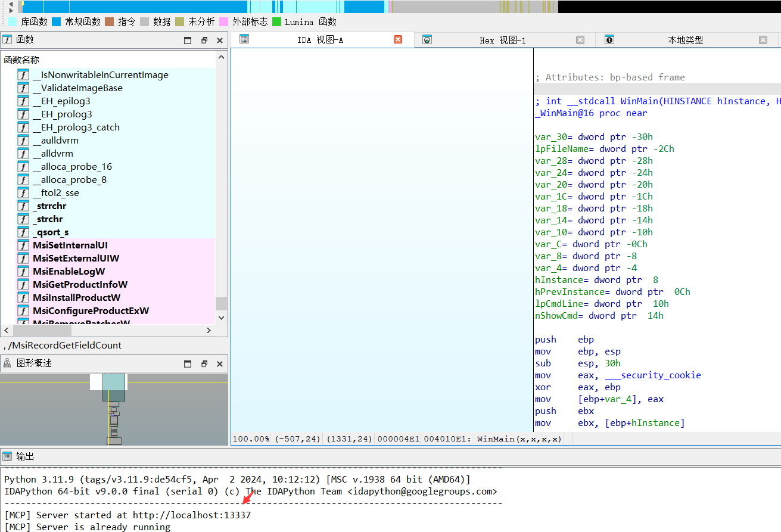Click the Functions panel header icon
781x532 pixels.
click(x=7, y=40)
